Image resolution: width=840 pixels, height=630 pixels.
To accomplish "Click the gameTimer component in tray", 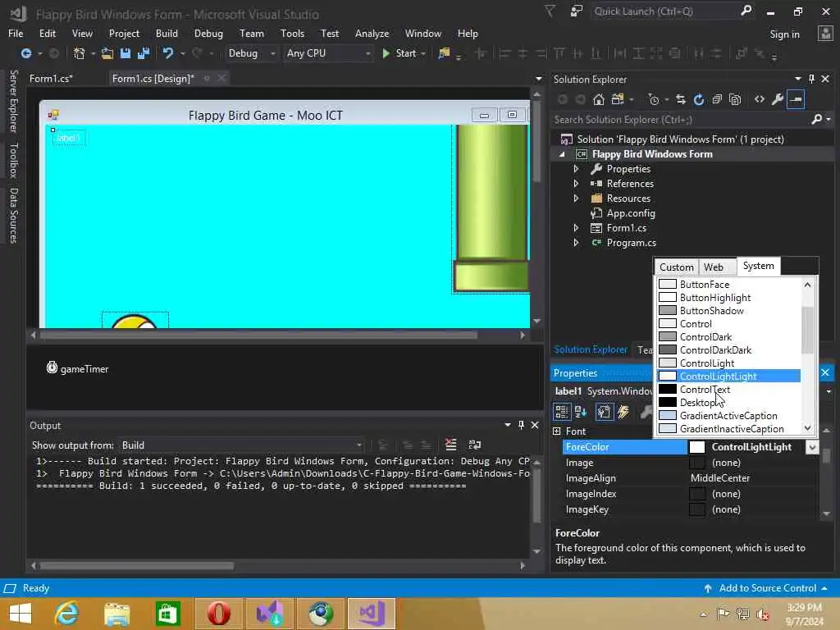I will tap(77, 368).
